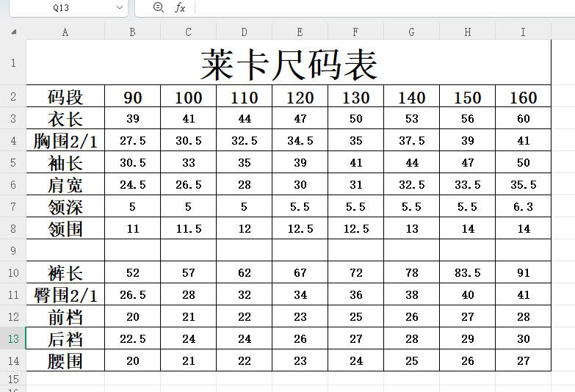Screen dimensions: 575x392
Task: Click the 腰围 label cell
Action: pos(65,360)
